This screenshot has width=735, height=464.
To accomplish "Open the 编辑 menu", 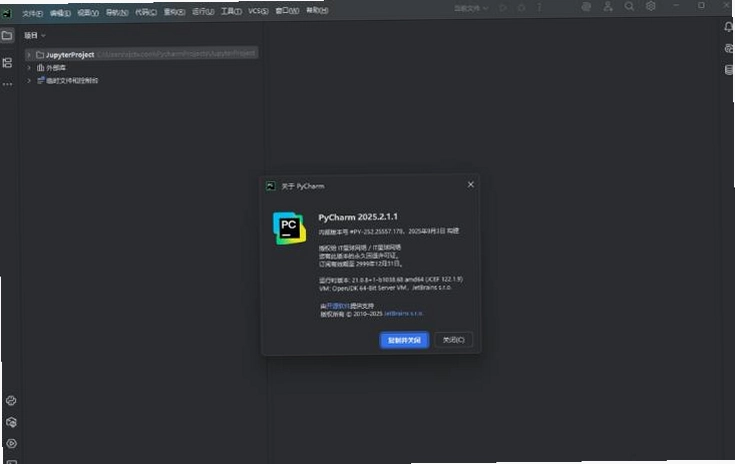I will click(x=60, y=13).
